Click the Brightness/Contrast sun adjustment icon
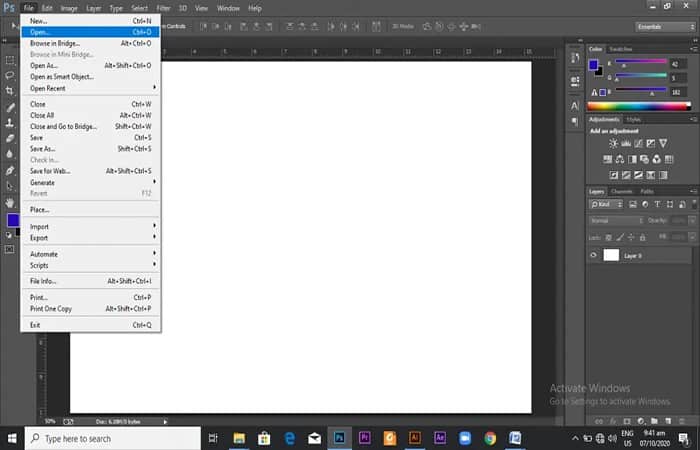 click(x=613, y=143)
